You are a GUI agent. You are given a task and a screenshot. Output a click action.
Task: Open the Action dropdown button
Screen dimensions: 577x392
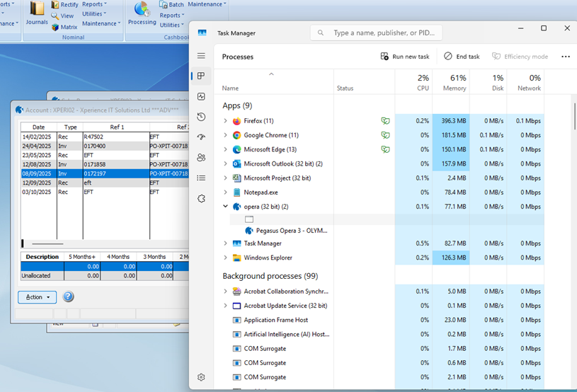37,297
